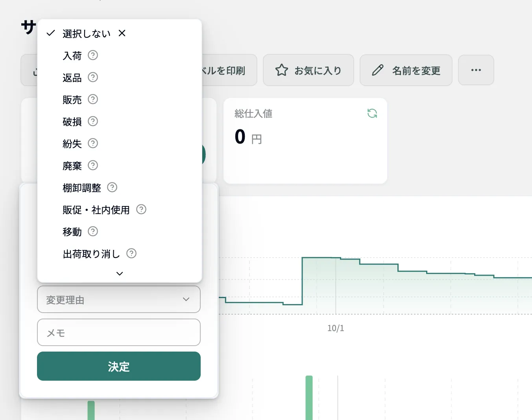Click the X to clear 選択しない selection
This screenshot has height=420, width=532.
click(x=122, y=33)
